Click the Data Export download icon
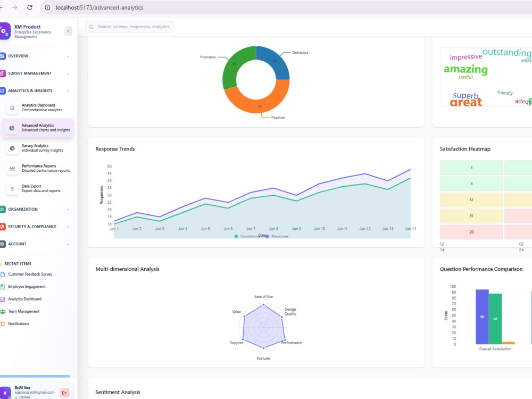 tap(12, 189)
